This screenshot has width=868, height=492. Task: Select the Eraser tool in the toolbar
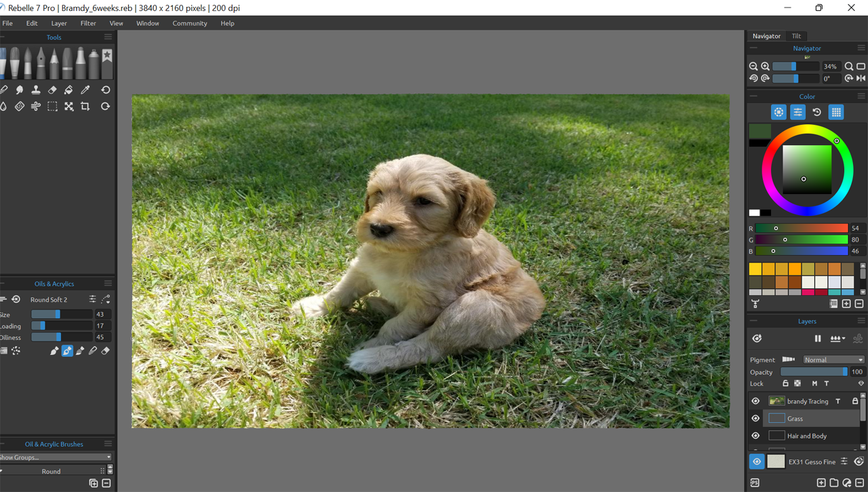pyautogui.click(x=52, y=90)
